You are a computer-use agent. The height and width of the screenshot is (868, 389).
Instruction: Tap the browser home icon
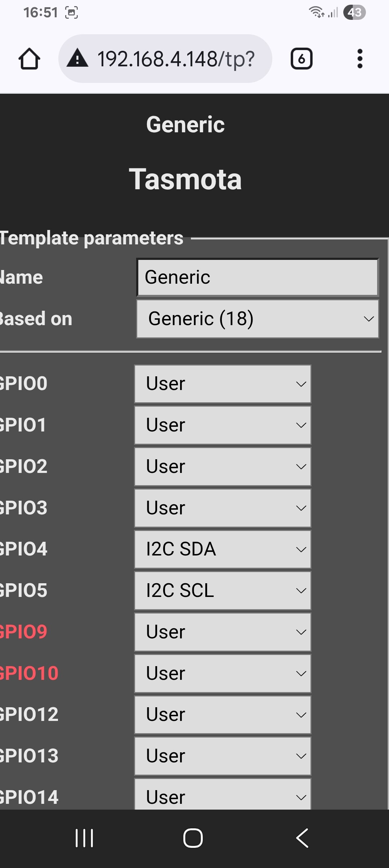pos(29,59)
